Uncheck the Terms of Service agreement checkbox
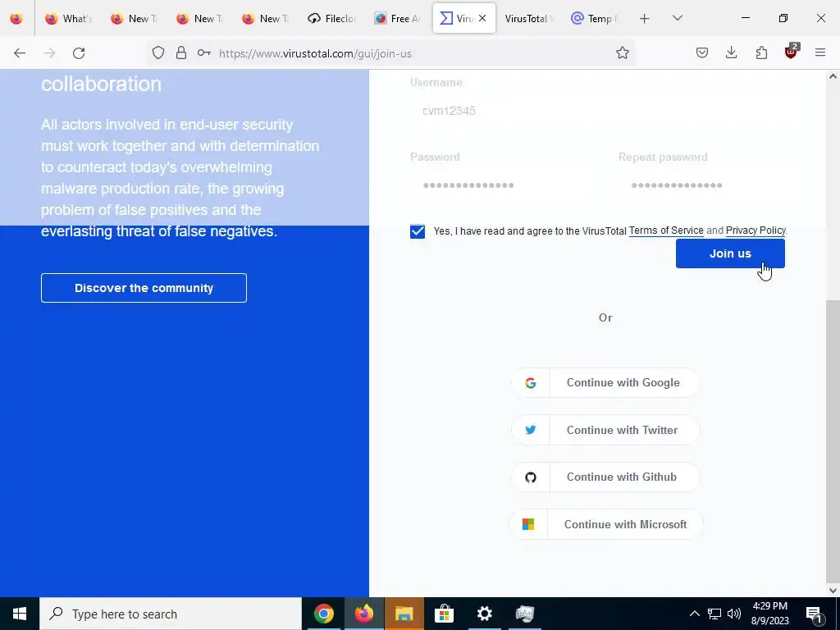Viewport: 840px width, 630px height. pyautogui.click(x=418, y=231)
